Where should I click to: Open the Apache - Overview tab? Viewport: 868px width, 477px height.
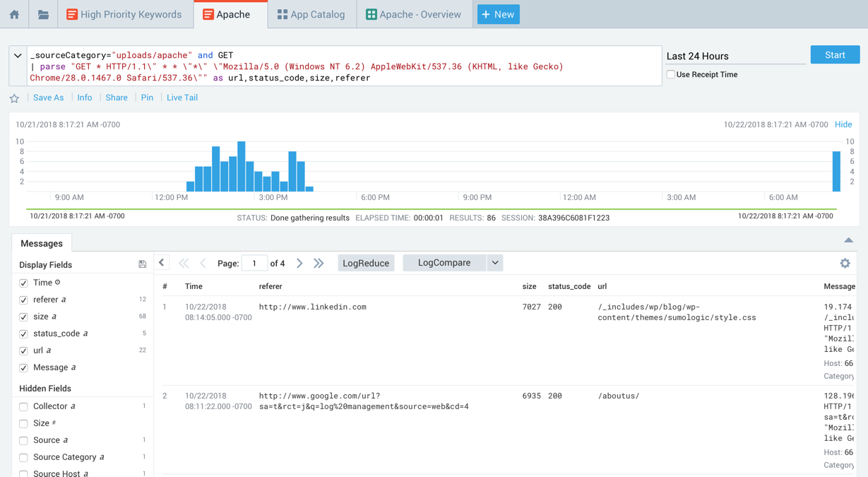point(414,14)
